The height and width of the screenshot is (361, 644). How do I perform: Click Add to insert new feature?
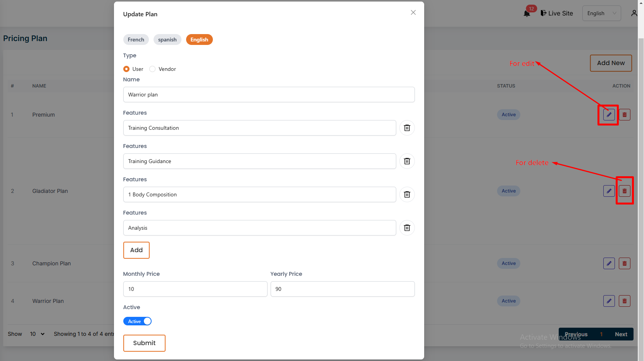pos(136,250)
